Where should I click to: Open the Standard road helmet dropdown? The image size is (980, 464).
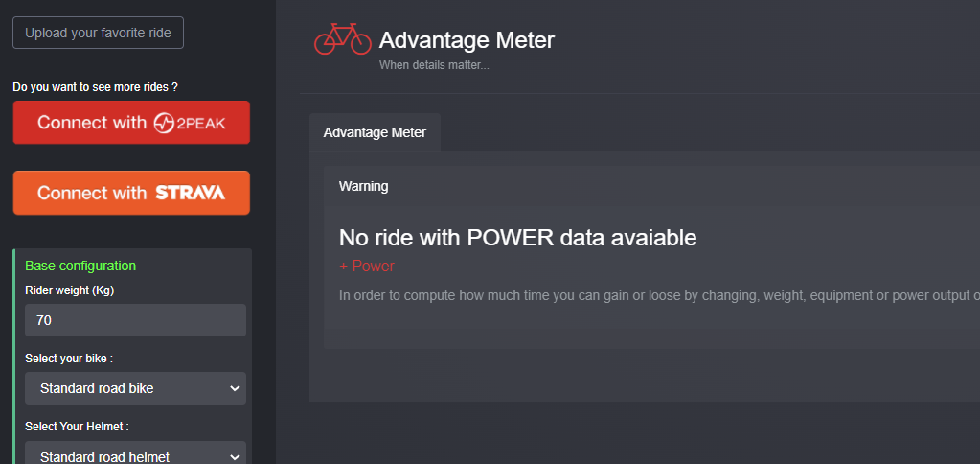pos(136,452)
